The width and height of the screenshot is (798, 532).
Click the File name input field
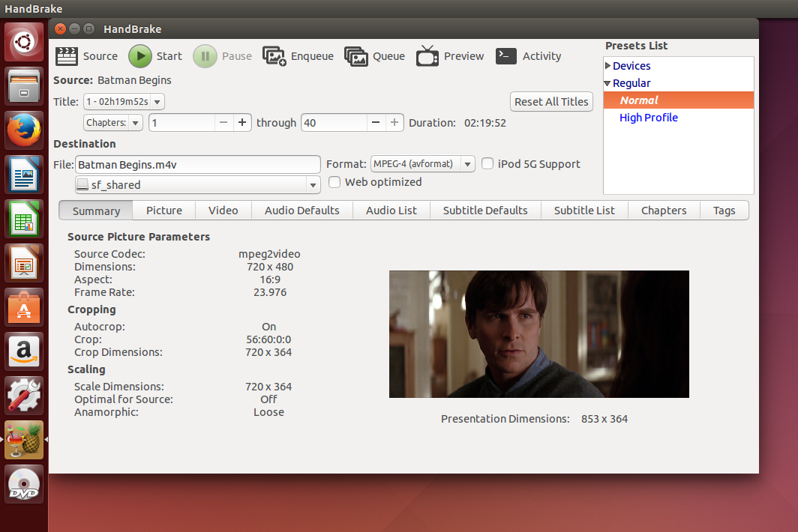pyautogui.click(x=198, y=164)
